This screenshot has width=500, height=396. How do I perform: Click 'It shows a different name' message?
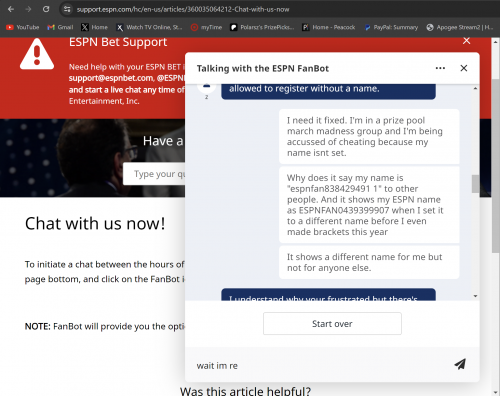369,262
